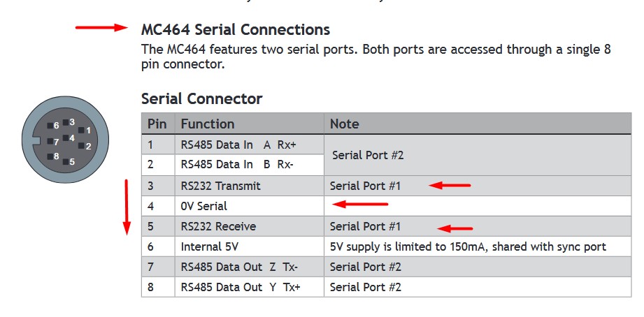Click the "Pin" column header
The width and height of the screenshot is (644, 317).
(x=157, y=124)
